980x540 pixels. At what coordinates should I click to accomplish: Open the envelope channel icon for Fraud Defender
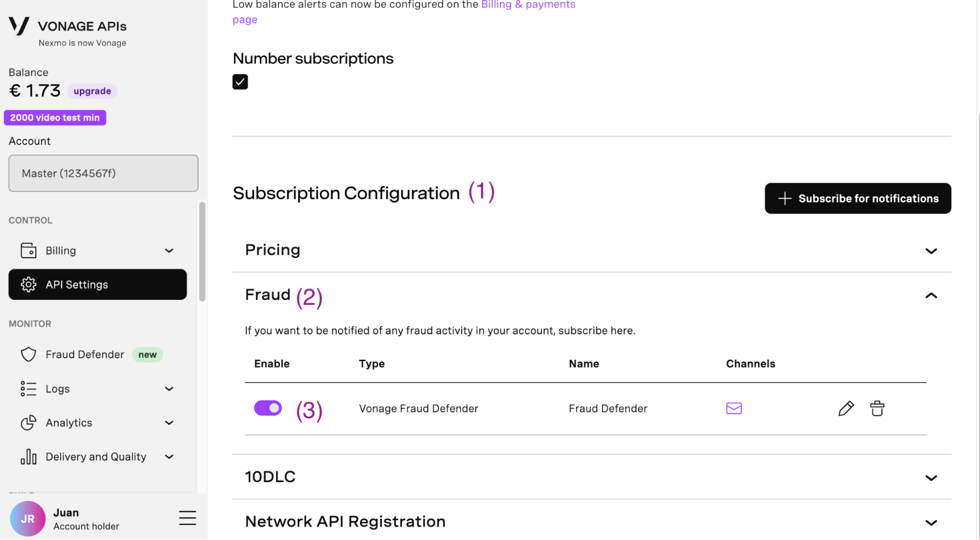click(733, 408)
